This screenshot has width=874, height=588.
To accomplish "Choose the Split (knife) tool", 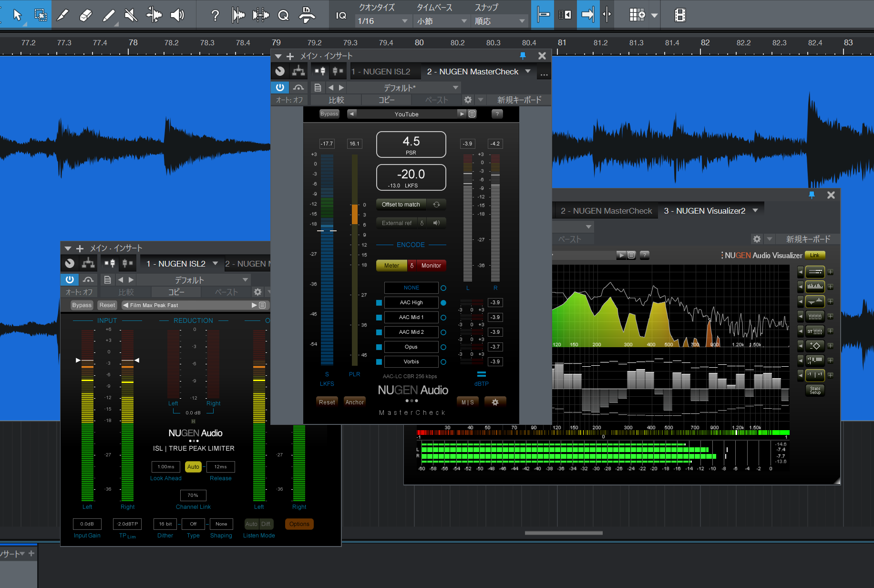I will click(x=62, y=15).
